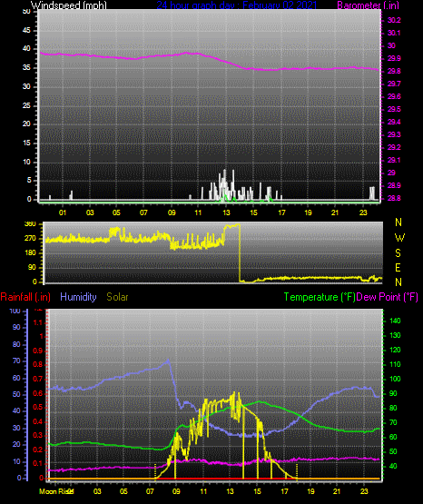
Task: Click the "25" windspeed axis value
Action: pos(26,105)
